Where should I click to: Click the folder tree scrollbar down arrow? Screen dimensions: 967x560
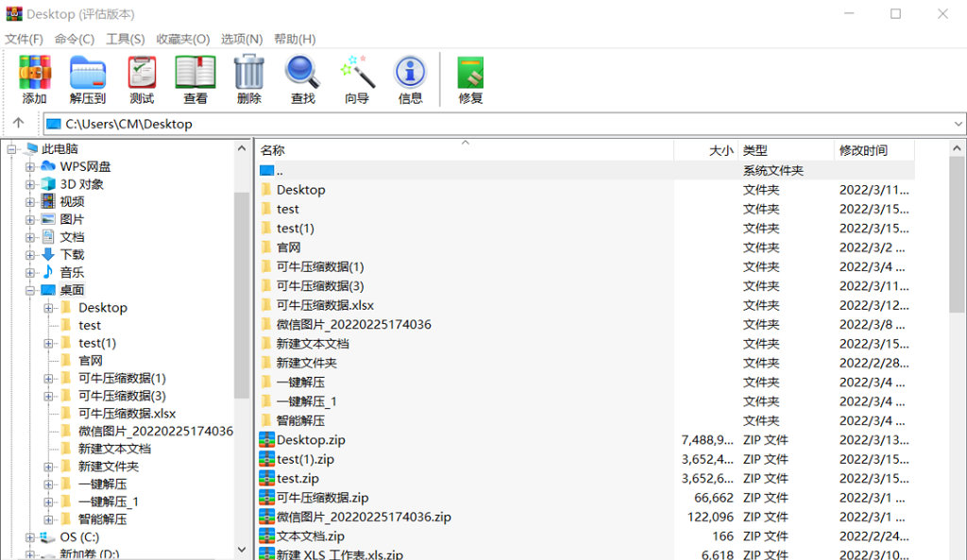click(x=242, y=549)
